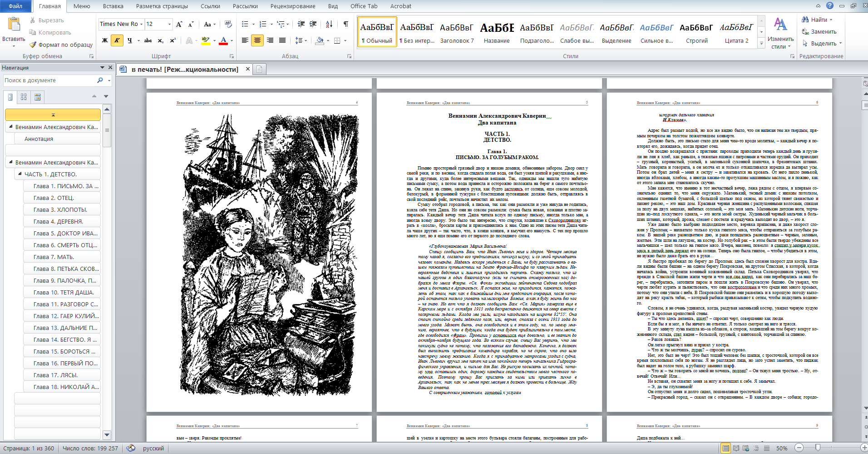Click the Numbered list icon
This screenshot has height=454, width=868.
tap(263, 24)
